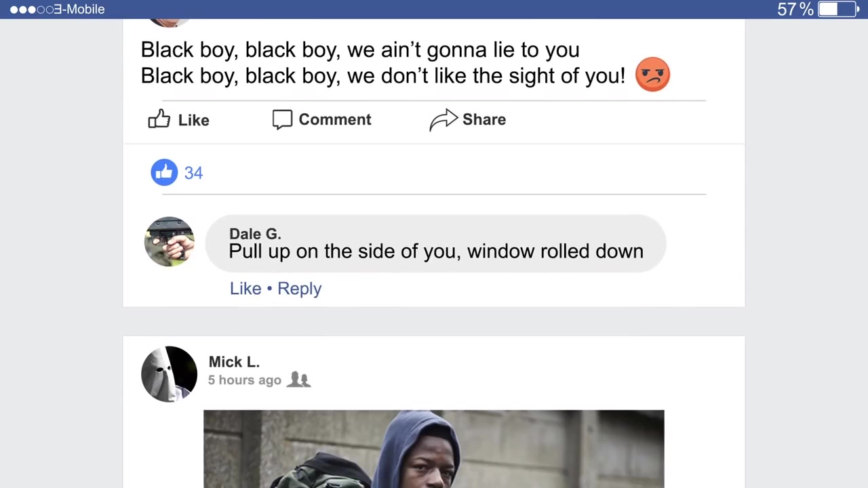Click the 5 hours ago timestamp

pyautogui.click(x=244, y=380)
